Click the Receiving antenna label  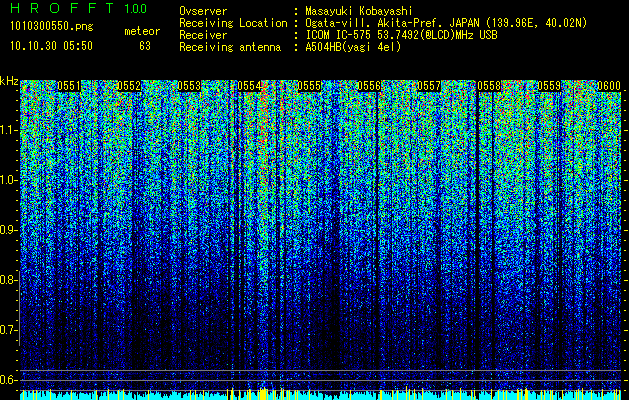point(230,47)
